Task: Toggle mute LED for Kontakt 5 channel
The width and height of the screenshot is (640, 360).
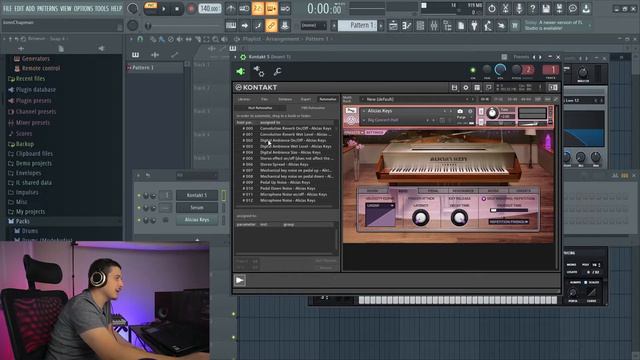Action: pos(139,196)
